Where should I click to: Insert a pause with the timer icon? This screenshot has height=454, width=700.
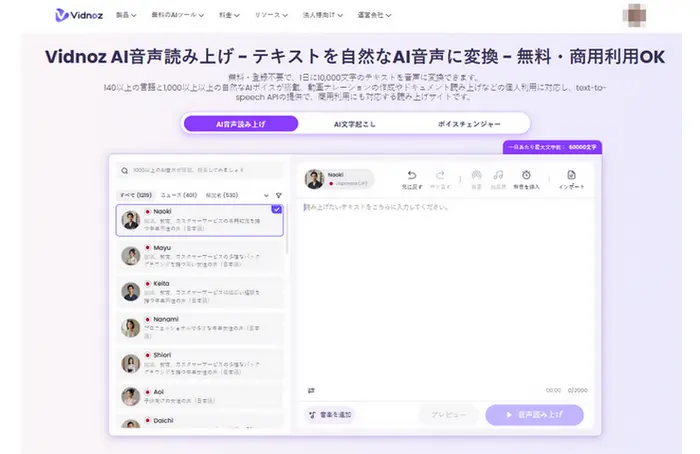pos(526,175)
